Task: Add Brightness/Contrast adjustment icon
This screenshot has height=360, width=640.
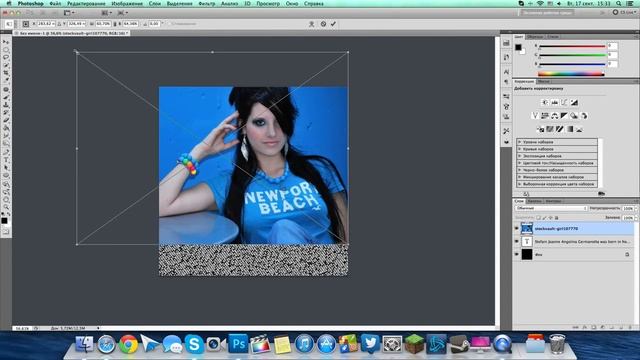Action: pyautogui.click(x=545, y=102)
